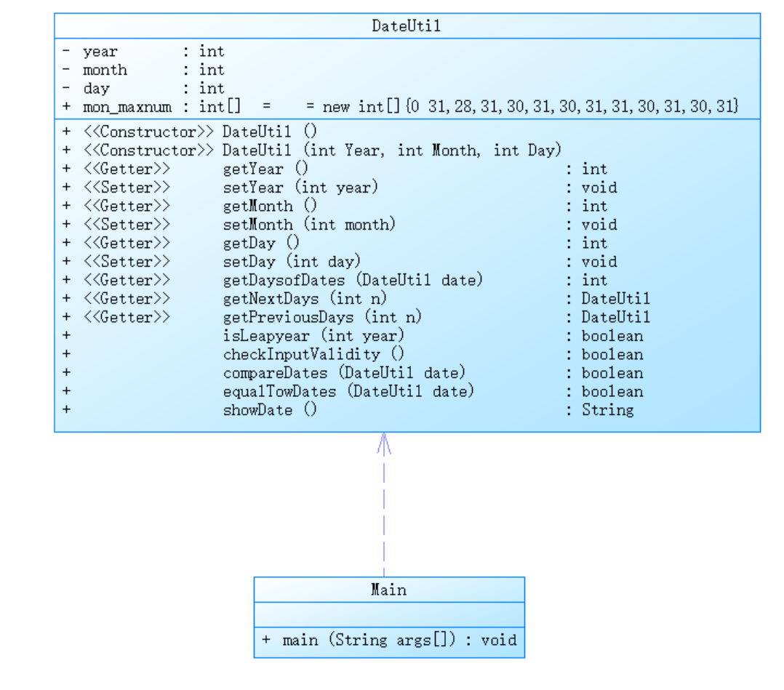The height and width of the screenshot is (690, 784).
Task: Click equalTowDates (DateUtil date) operation
Action: click(x=353, y=390)
